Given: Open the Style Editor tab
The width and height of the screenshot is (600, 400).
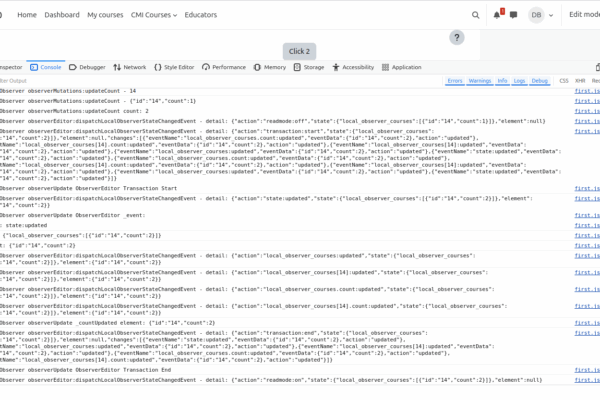Looking at the screenshot, I should coord(175,67).
